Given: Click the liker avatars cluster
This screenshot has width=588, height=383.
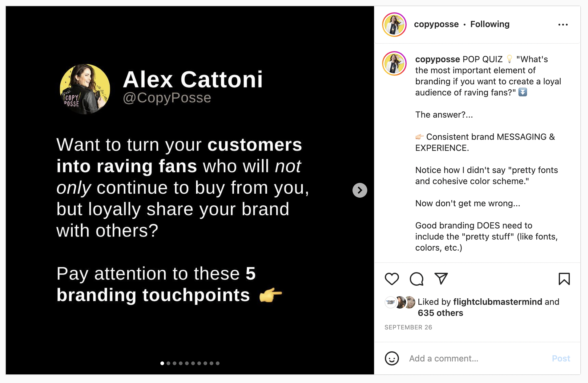Looking at the screenshot, I should pos(400,302).
